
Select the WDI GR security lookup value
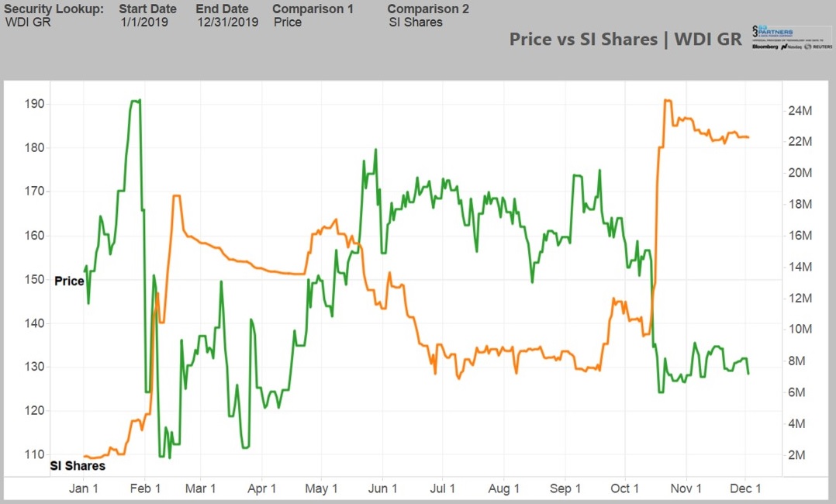28,22
